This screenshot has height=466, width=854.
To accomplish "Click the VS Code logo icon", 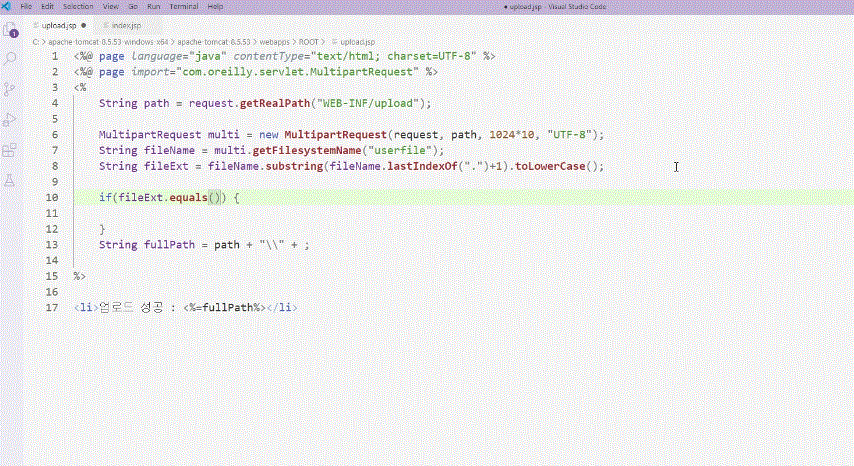I will (7, 7).
